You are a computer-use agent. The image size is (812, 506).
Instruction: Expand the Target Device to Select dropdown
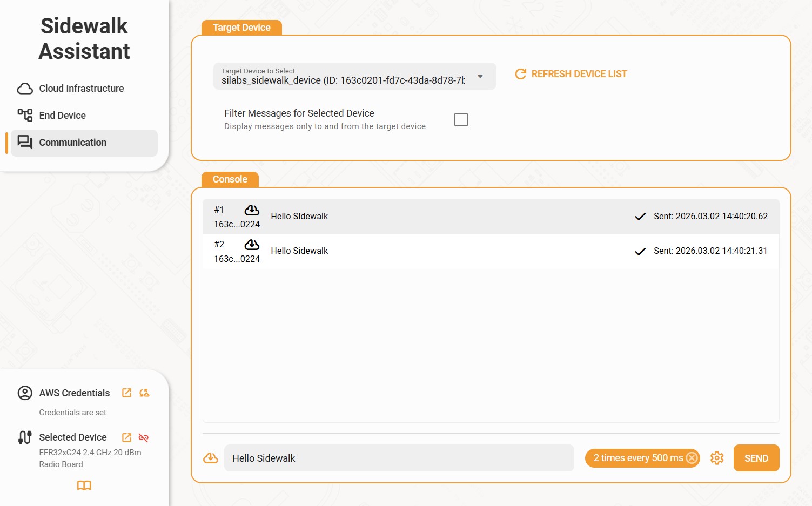pos(480,76)
